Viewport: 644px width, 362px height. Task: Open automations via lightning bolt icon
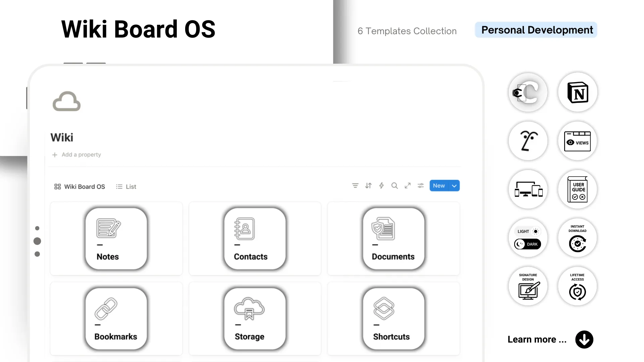(381, 186)
